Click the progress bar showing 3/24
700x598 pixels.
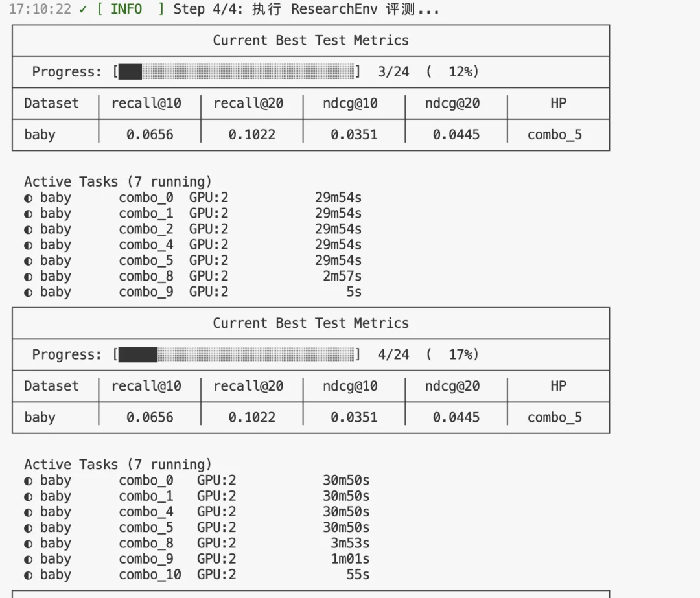[x=237, y=72]
